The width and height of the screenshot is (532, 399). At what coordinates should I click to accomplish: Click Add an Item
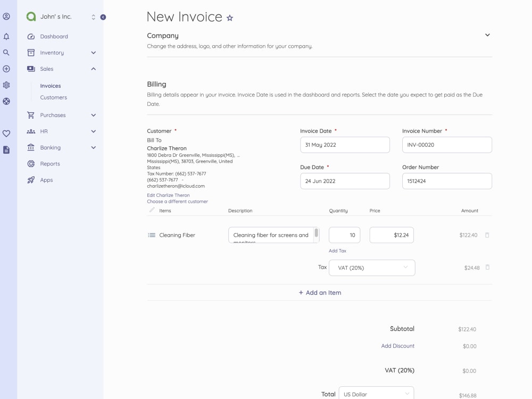(x=320, y=293)
